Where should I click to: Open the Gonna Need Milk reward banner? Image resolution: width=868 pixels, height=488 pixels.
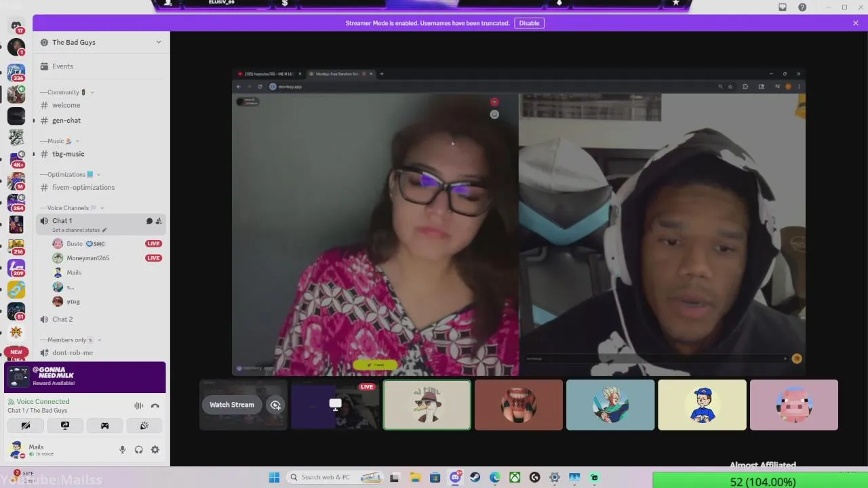(85, 378)
